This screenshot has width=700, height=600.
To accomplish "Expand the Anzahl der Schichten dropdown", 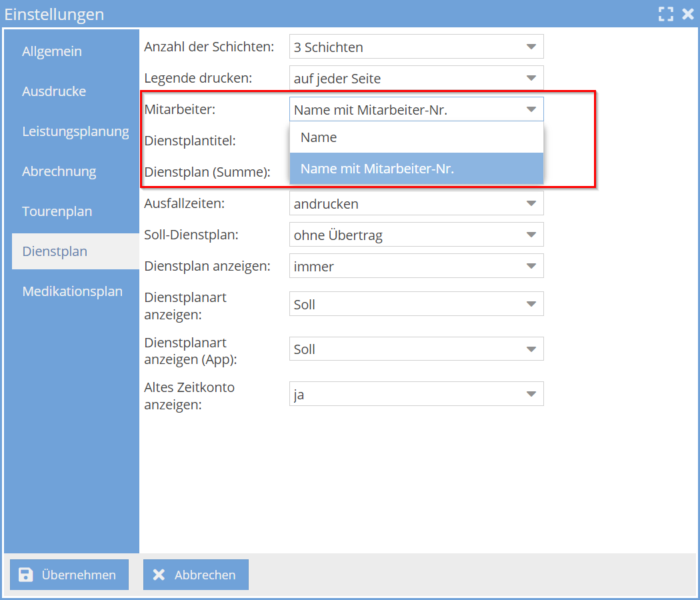I will pos(531,47).
